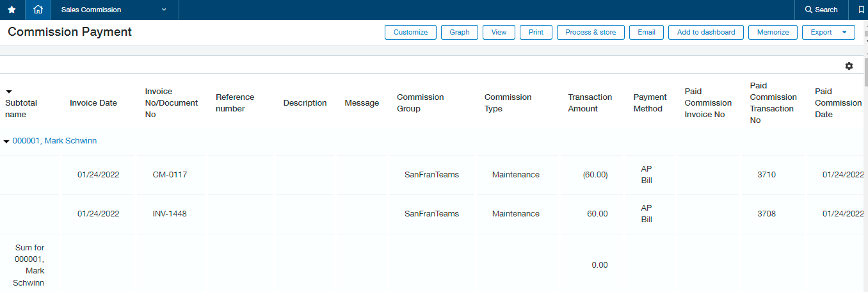Click transaction number 3710

point(766,175)
